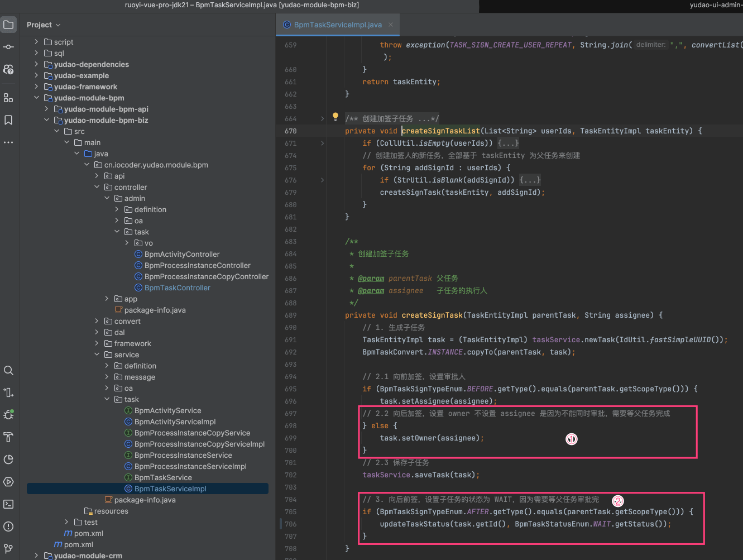
Task: Open BpmTaskController in the tree
Action: (x=177, y=288)
